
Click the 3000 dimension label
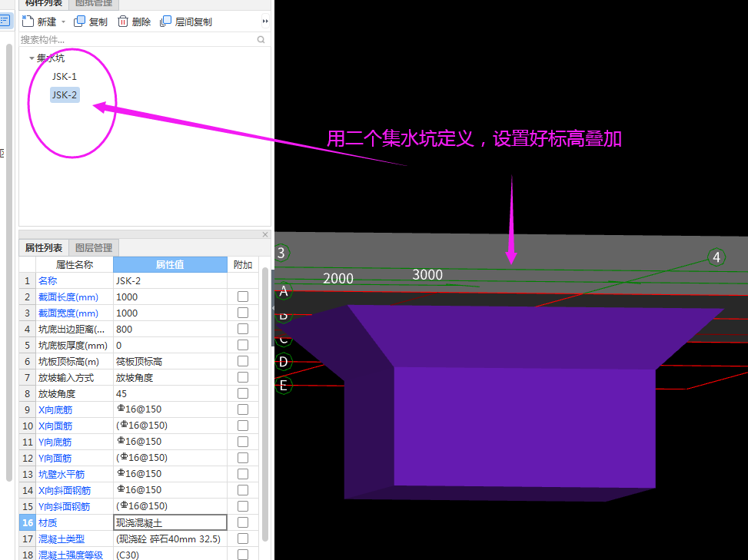click(427, 275)
